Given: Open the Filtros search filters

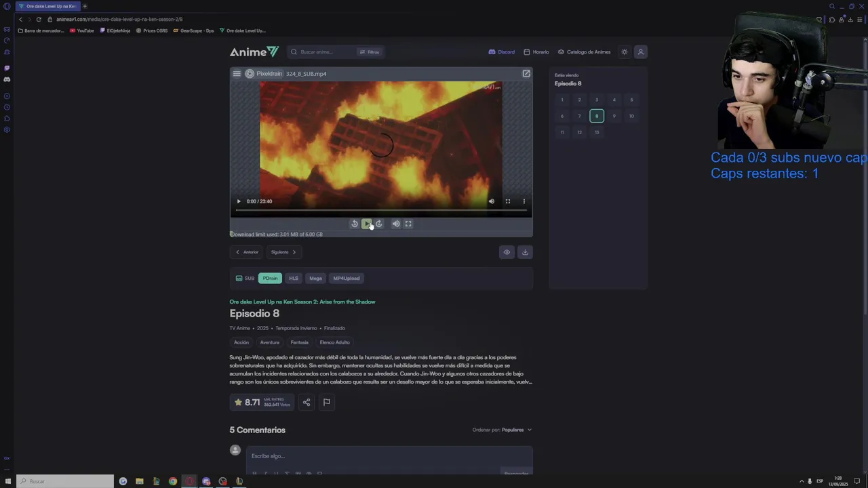Looking at the screenshot, I should (x=370, y=52).
